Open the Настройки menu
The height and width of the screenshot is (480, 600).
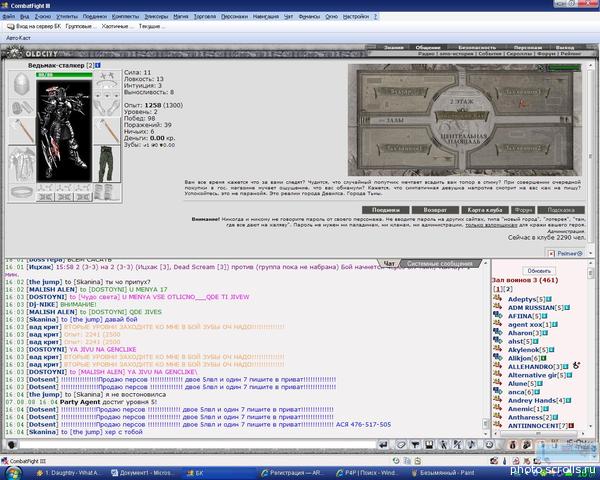click(355, 16)
